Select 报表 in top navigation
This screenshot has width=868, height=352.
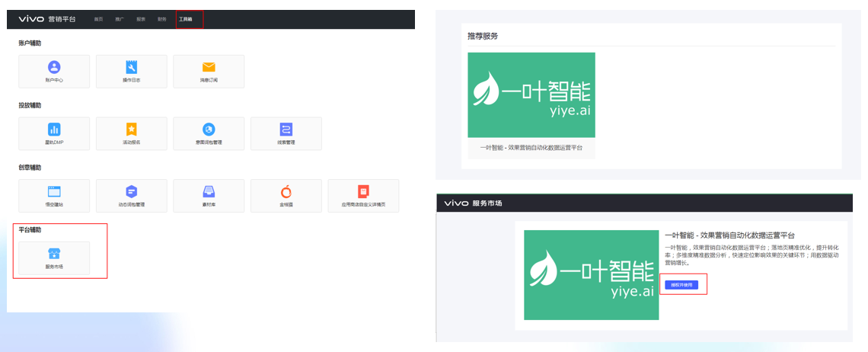(141, 18)
